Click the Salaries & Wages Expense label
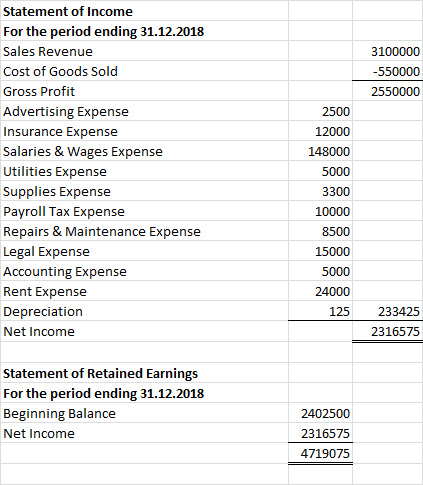Screen dimensions: 423x485 (83, 152)
